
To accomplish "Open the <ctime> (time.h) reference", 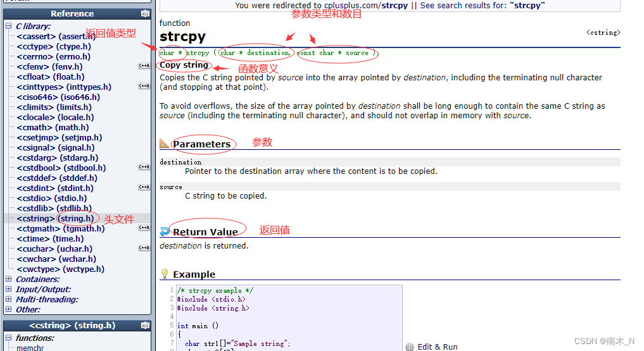I will click(x=50, y=238).
